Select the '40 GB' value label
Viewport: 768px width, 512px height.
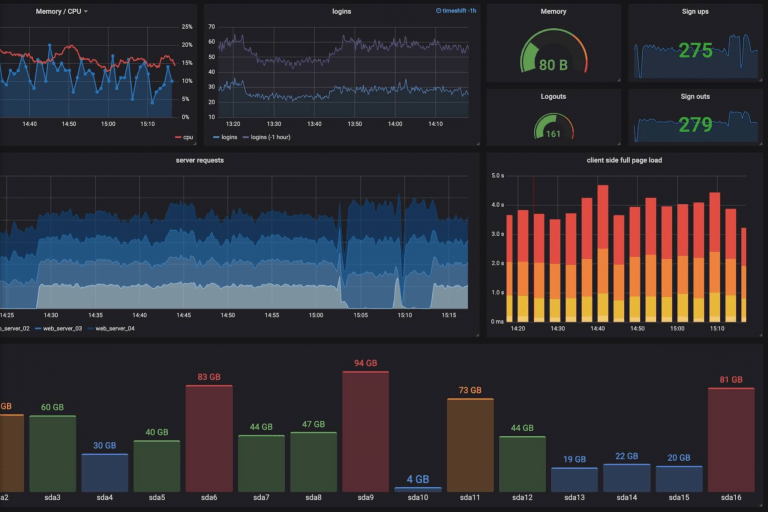[157, 432]
